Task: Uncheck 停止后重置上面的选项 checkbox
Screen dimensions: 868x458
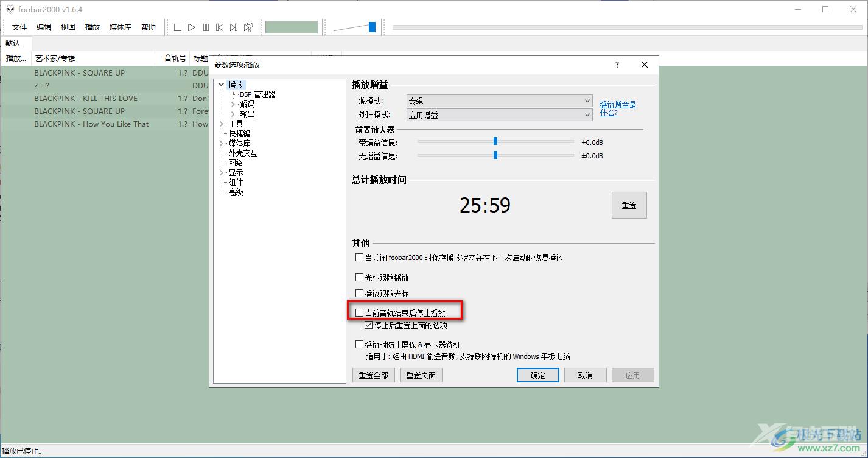Action: pyautogui.click(x=369, y=325)
